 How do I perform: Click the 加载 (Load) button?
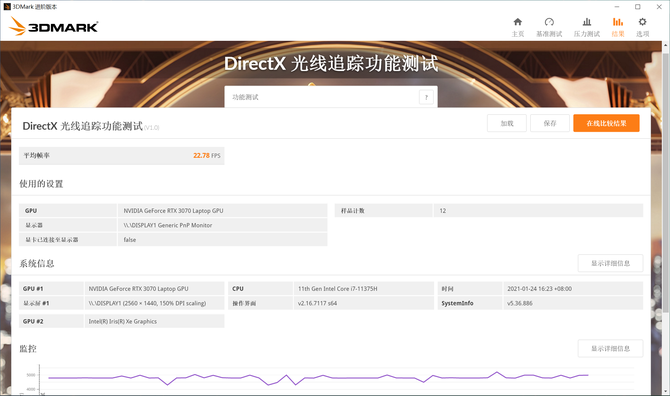(x=507, y=123)
